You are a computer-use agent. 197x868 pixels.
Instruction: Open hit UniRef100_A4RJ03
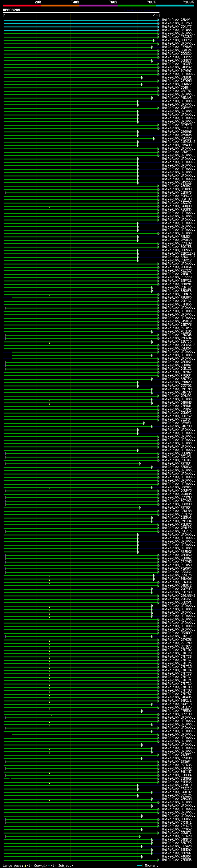coord(177,98)
